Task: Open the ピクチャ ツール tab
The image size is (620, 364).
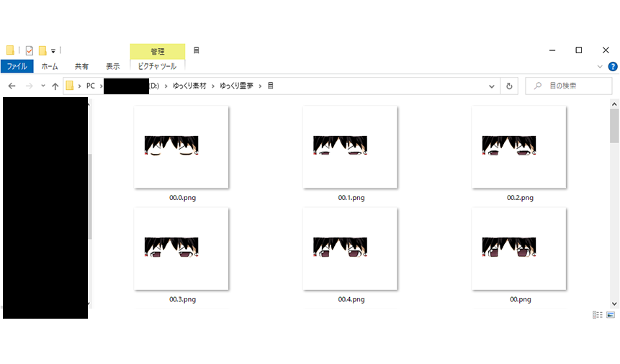Action: (x=157, y=66)
